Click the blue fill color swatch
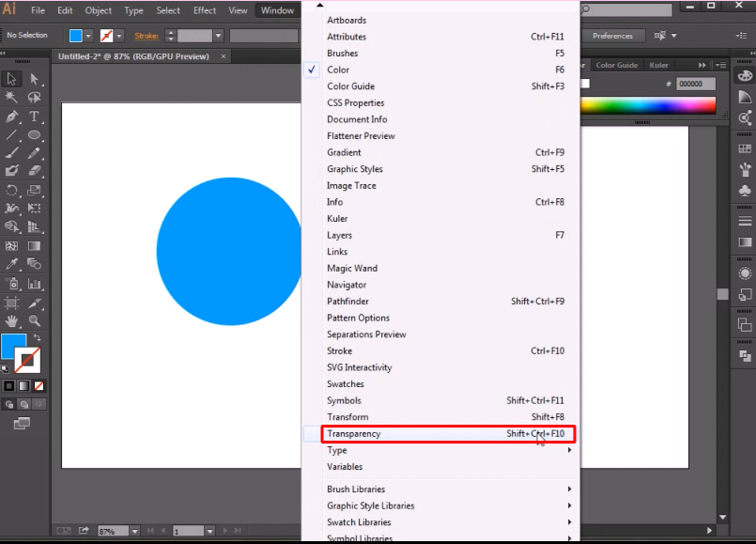Viewport: 756px width, 544px height. click(14, 347)
